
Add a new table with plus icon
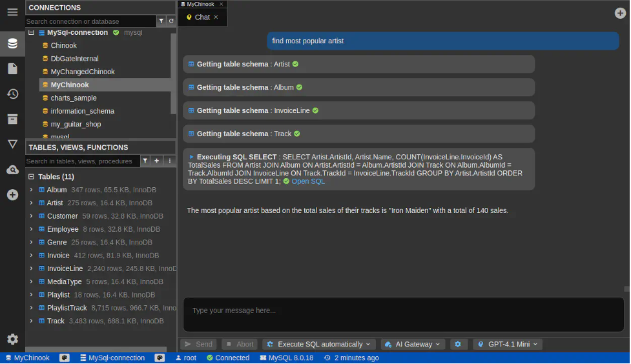pyautogui.click(x=156, y=161)
